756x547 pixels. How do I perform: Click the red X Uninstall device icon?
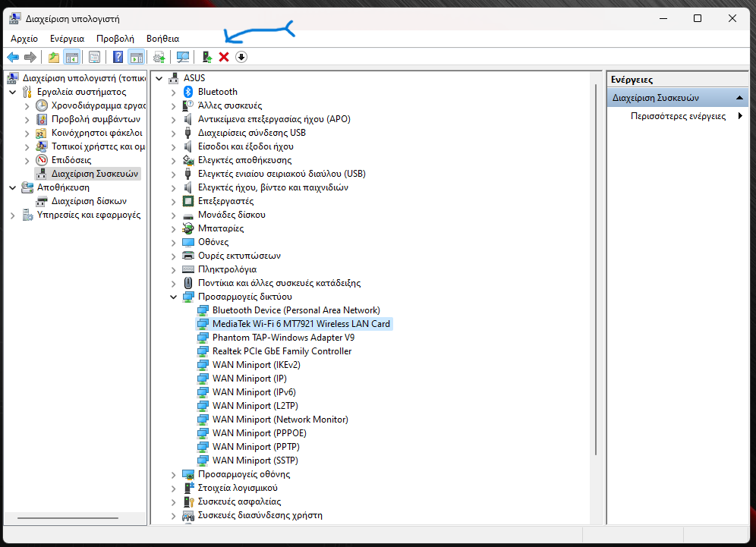pyautogui.click(x=224, y=58)
